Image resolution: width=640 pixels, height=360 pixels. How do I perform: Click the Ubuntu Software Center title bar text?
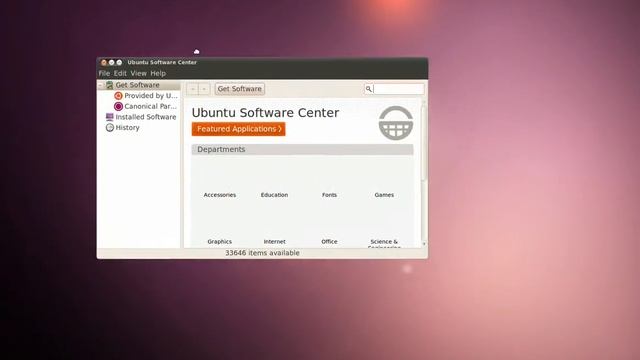coord(162,62)
